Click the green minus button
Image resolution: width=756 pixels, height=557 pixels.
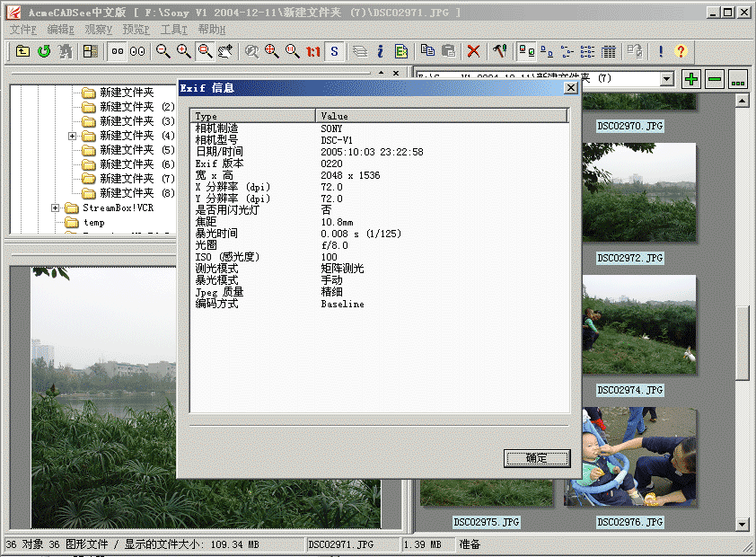pos(715,78)
